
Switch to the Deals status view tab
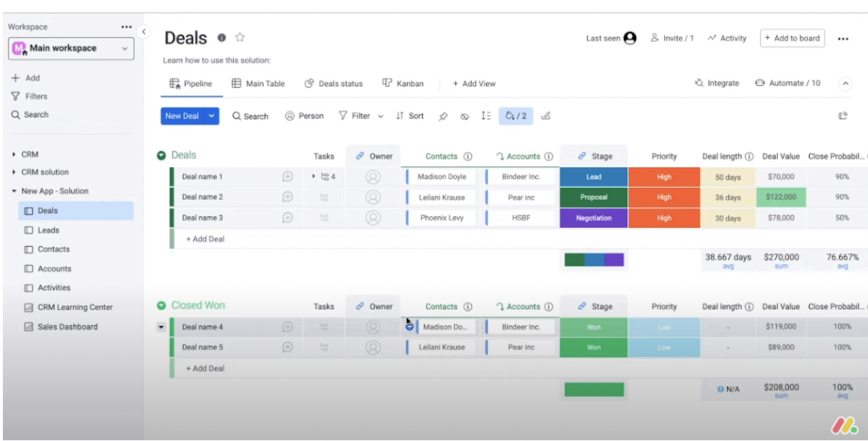pyautogui.click(x=334, y=83)
